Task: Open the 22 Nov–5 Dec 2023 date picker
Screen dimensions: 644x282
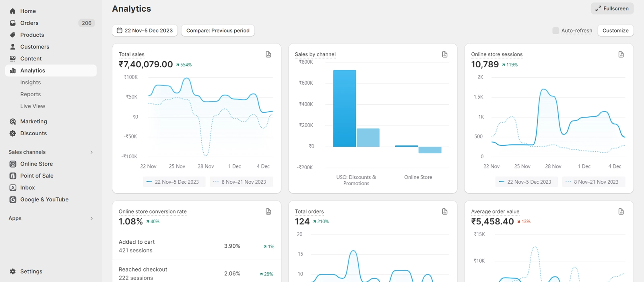Action: pyautogui.click(x=145, y=31)
